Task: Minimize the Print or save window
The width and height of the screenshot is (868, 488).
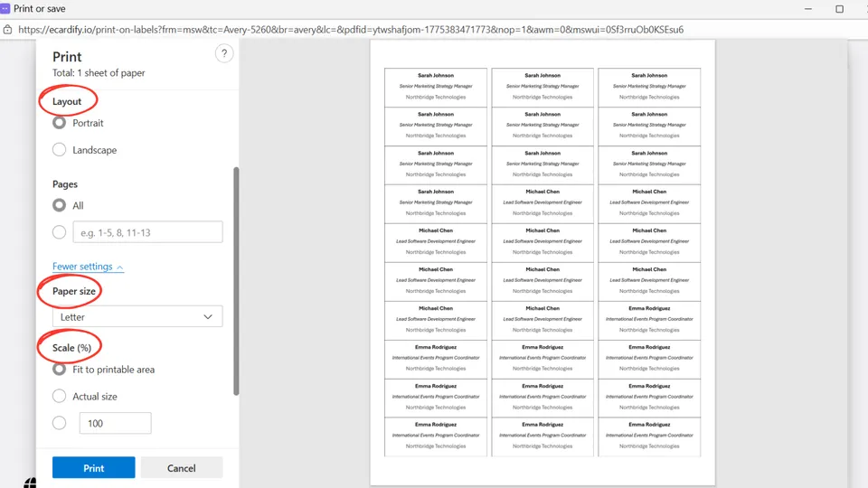Action: [x=808, y=9]
